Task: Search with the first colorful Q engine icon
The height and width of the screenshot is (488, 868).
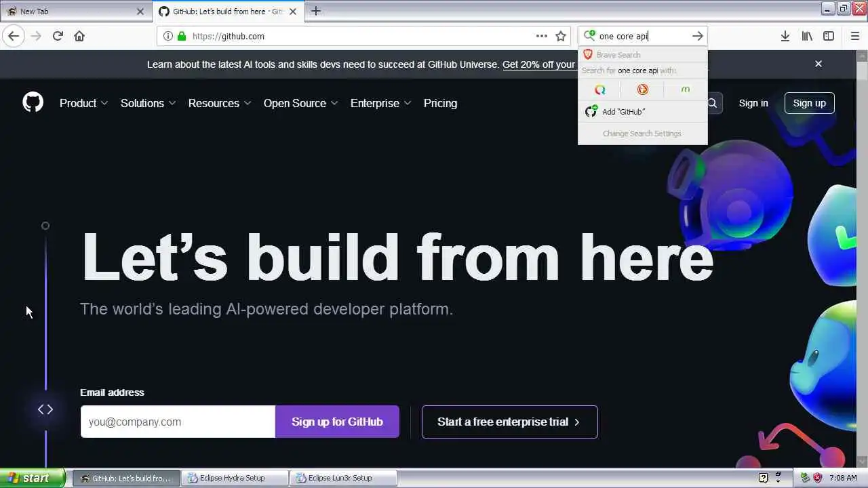Action: tap(599, 89)
